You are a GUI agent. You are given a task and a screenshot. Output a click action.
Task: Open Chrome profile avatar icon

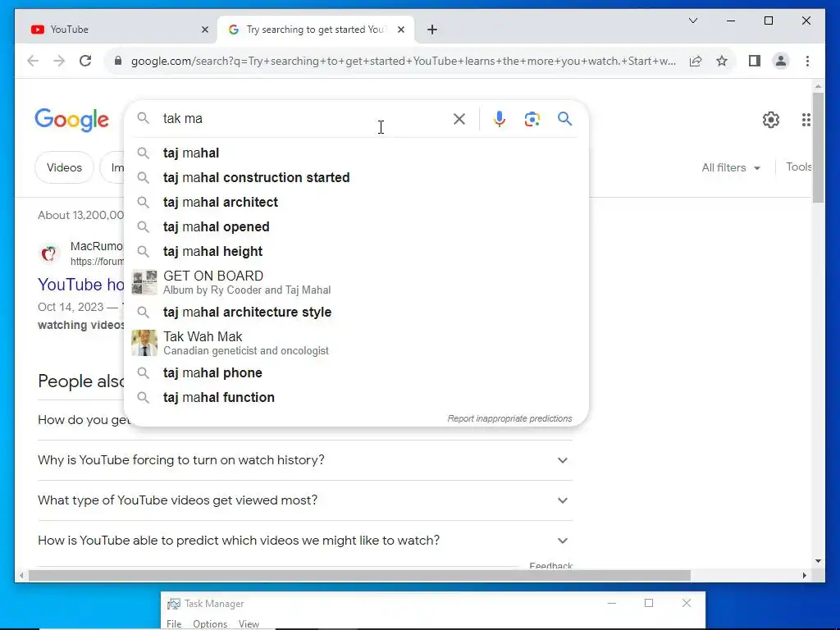[781, 61]
